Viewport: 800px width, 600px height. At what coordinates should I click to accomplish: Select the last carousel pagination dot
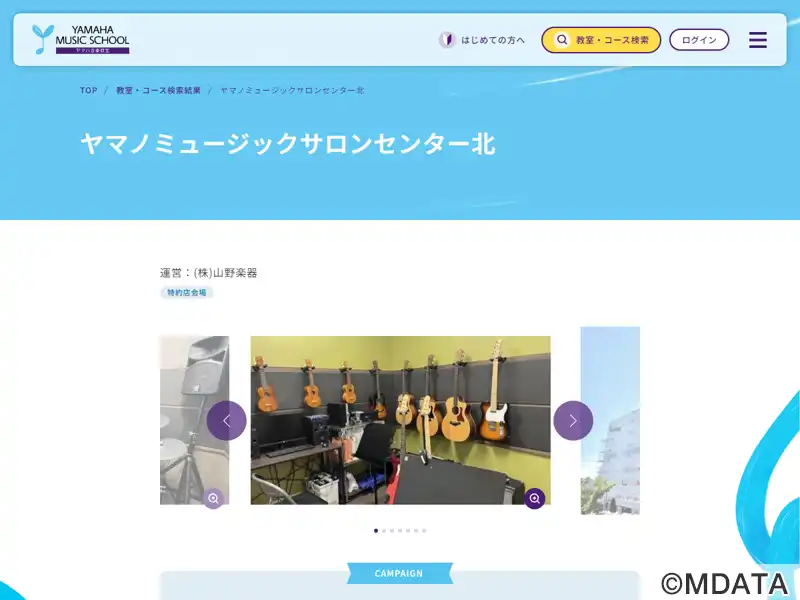[x=424, y=531]
